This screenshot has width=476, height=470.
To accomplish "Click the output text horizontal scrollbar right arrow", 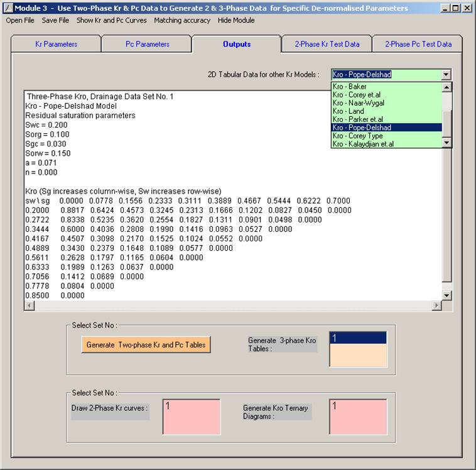I will [437, 305].
